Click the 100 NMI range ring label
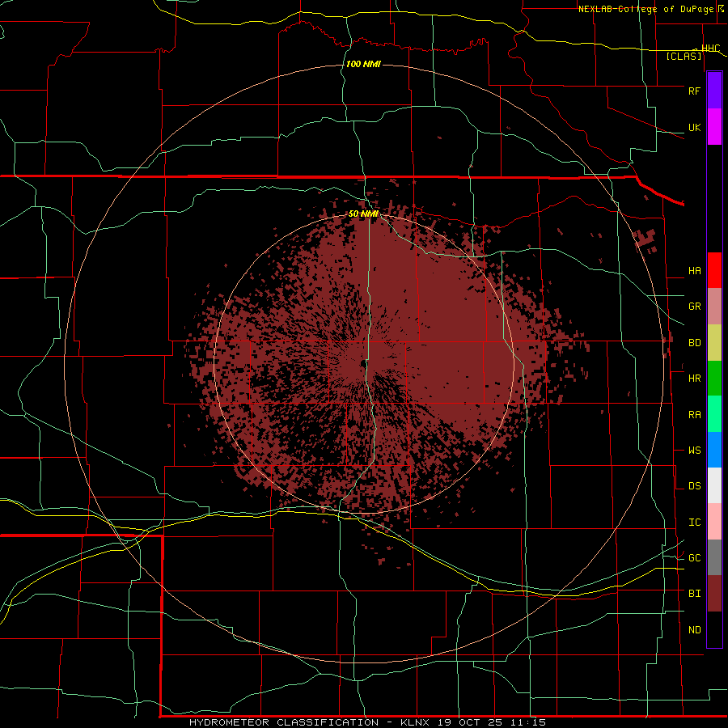The height and width of the screenshot is (728, 728). (x=363, y=64)
